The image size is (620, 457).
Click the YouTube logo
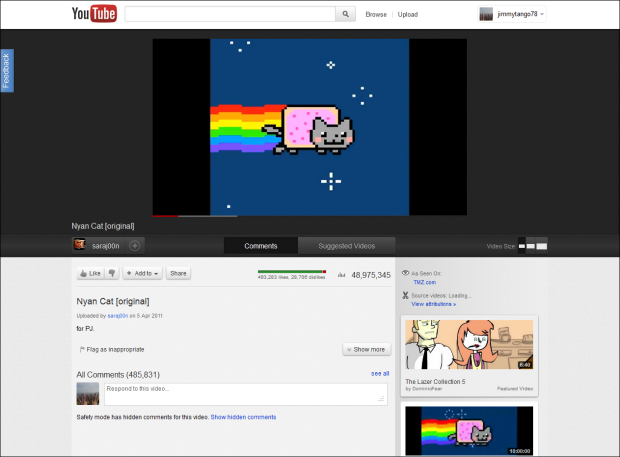pos(93,14)
